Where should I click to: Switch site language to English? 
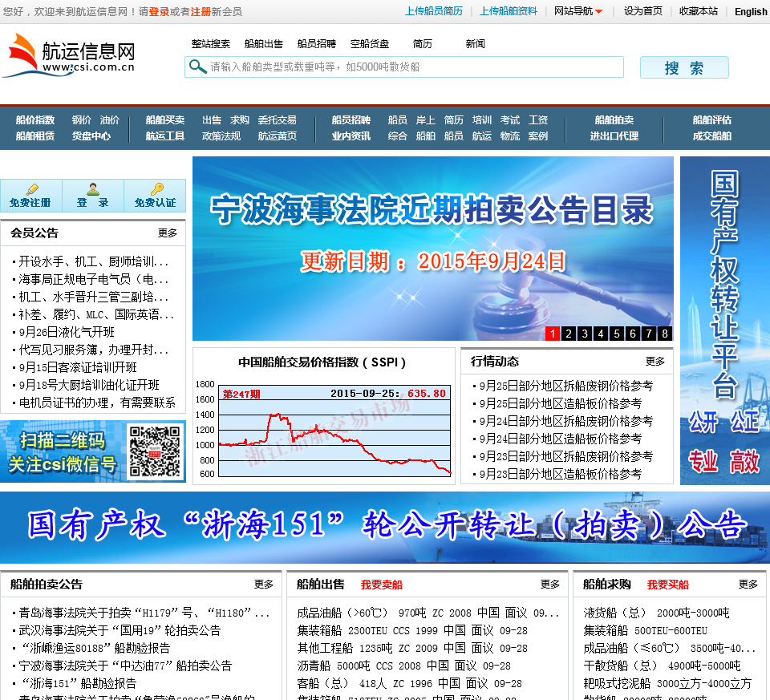751,12
